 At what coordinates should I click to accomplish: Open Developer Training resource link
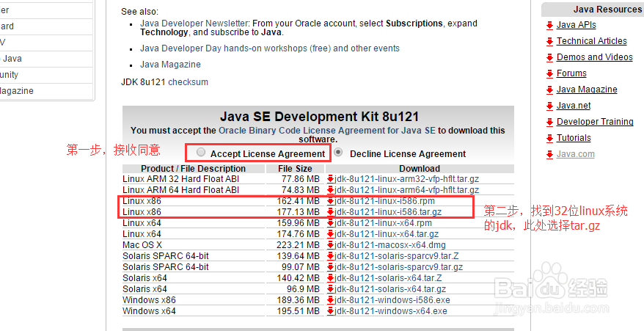click(595, 122)
